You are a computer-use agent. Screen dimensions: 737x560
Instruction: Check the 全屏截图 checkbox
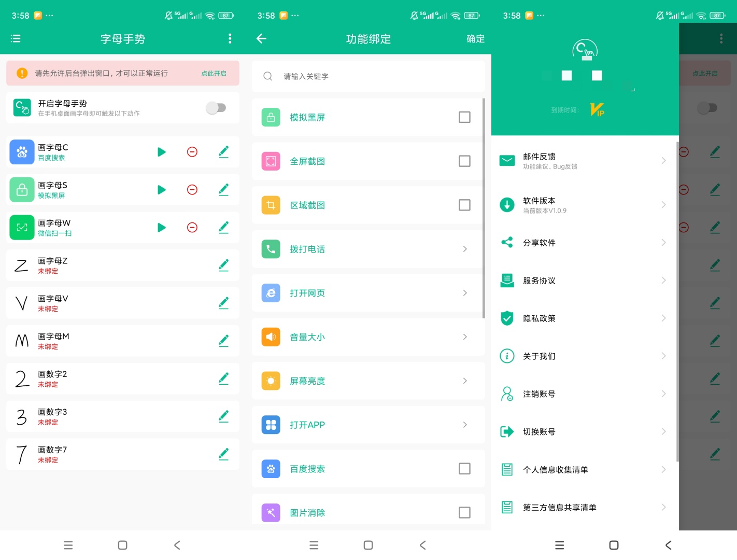[465, 161]
